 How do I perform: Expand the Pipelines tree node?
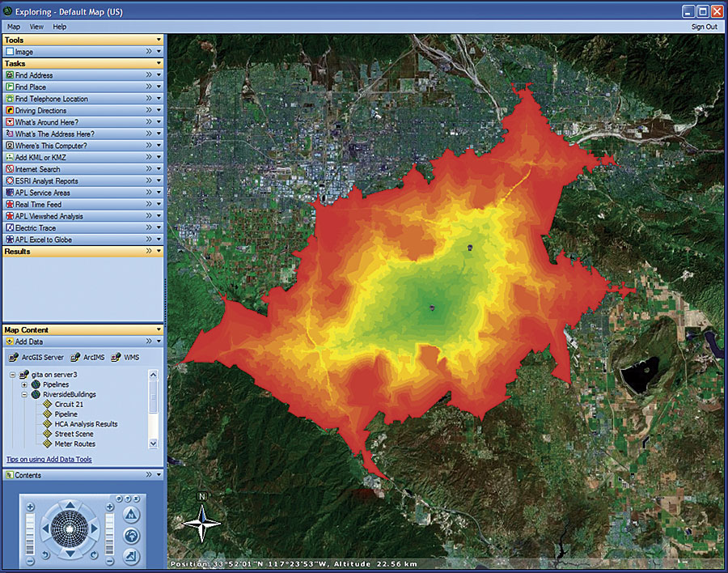click(x=24, y=384)
